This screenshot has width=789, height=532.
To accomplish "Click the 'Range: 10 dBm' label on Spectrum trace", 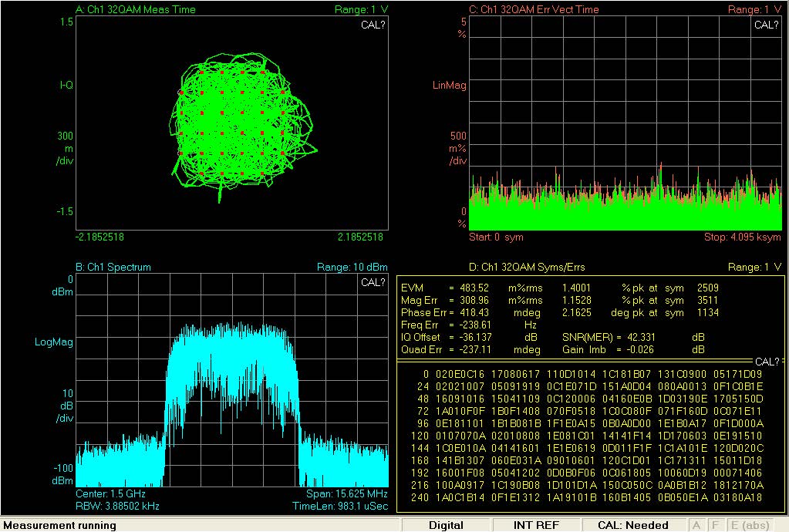I will [352, 268].
